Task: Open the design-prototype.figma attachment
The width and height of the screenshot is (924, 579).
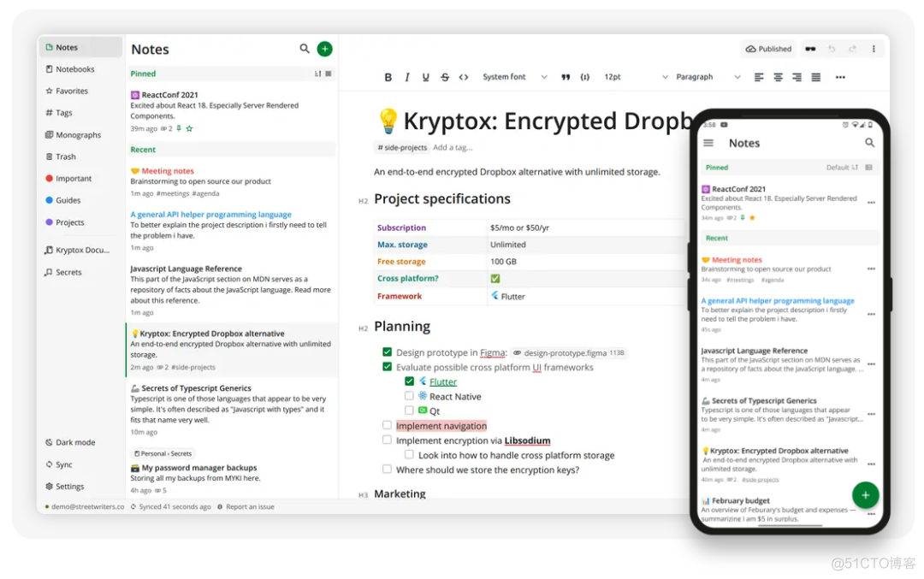Action: [569, 353]
